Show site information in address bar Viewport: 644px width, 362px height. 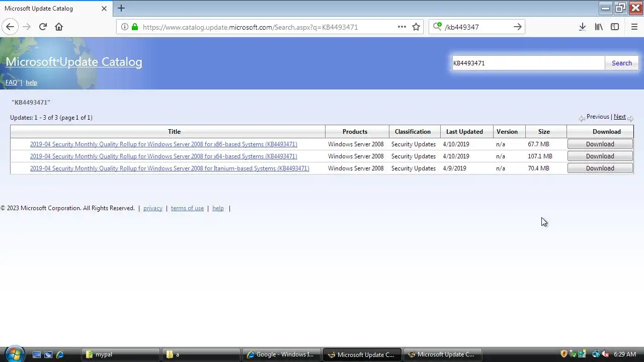pos(124,27)
